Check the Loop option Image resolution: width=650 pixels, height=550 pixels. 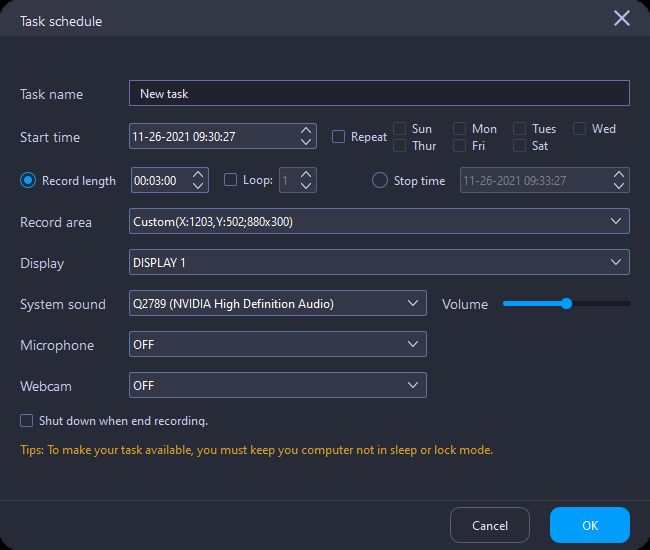[231, 180]
